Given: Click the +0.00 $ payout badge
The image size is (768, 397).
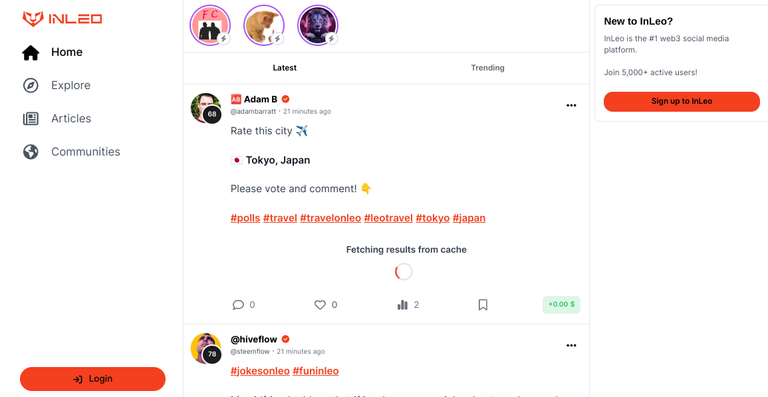Looking at the screenshot, I should (561, 304).
